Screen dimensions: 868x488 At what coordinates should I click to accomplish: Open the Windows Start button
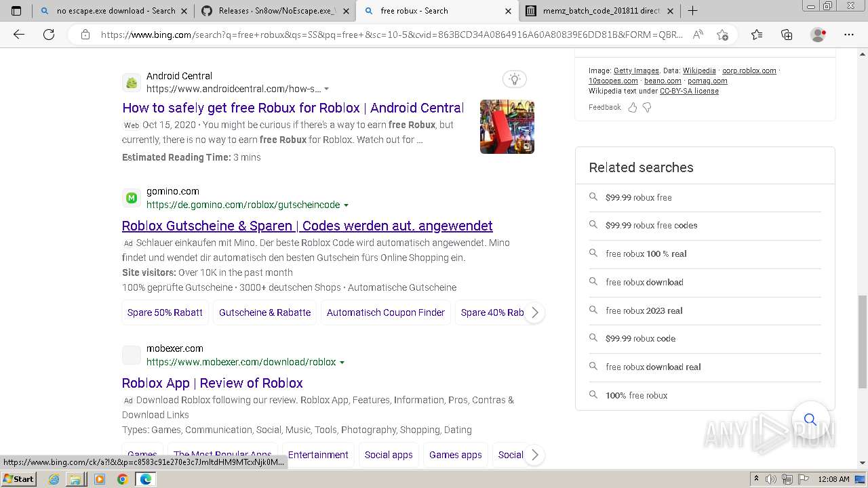[x=18, y=479]
